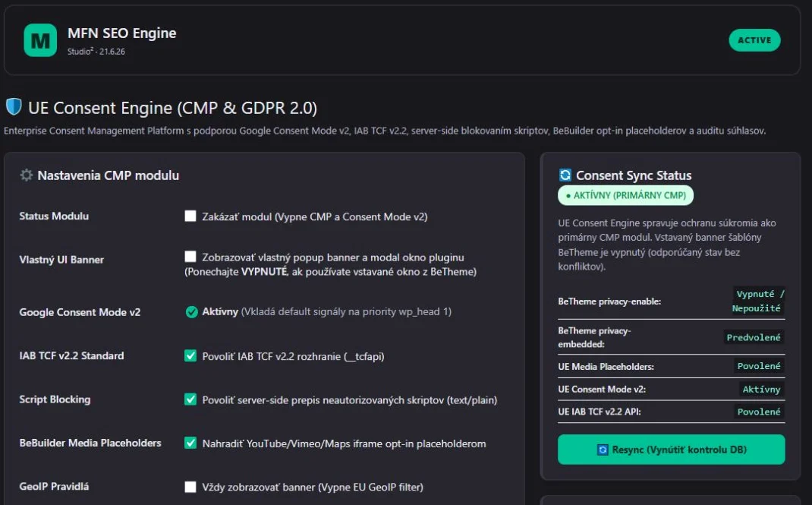Image resolution: width=812 pixels, height=505 pixels.
Task: Click the Nastavenia CMP modulu heading
Action: 109,175
